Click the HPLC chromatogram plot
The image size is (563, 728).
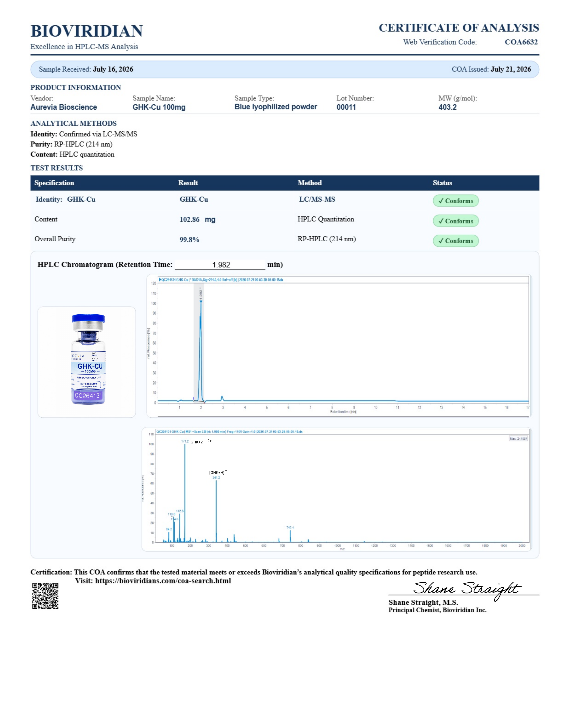coord(339,346)
